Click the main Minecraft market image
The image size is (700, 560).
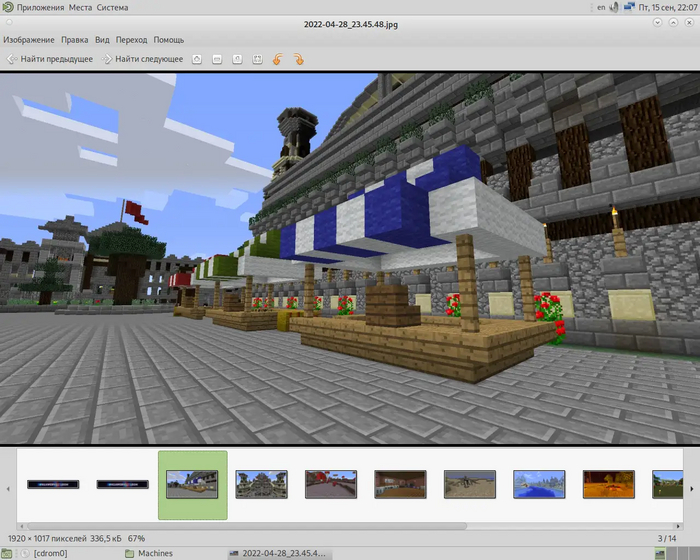tap(350, 259)
